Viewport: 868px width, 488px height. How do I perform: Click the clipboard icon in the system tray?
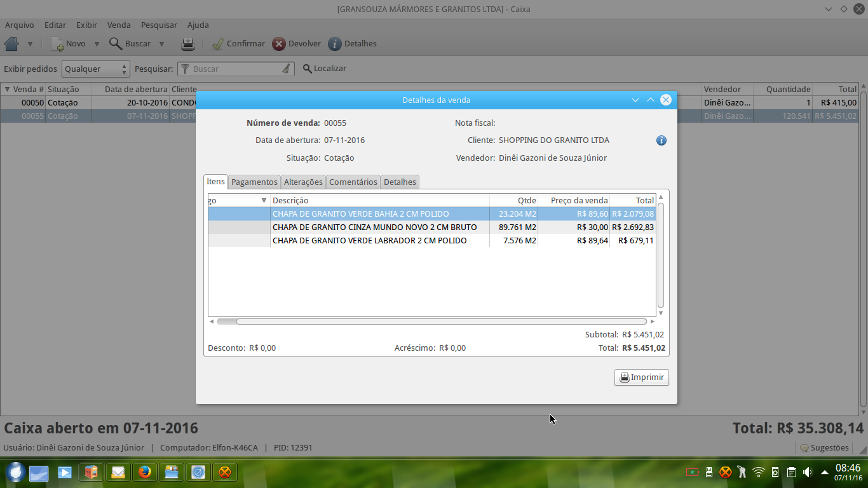pyautogui.click(x=791, y=472)
